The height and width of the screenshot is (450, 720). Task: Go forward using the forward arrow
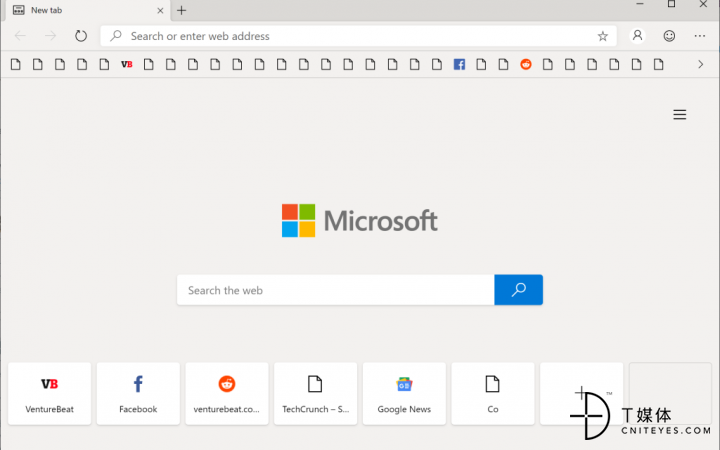(51, 36)
